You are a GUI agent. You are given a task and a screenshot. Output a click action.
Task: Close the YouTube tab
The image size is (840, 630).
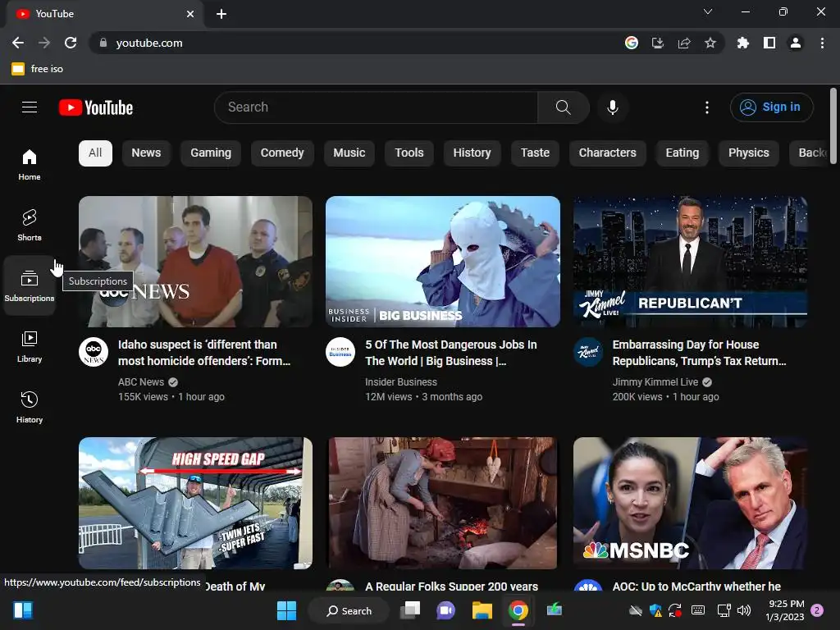click(190, 14)
